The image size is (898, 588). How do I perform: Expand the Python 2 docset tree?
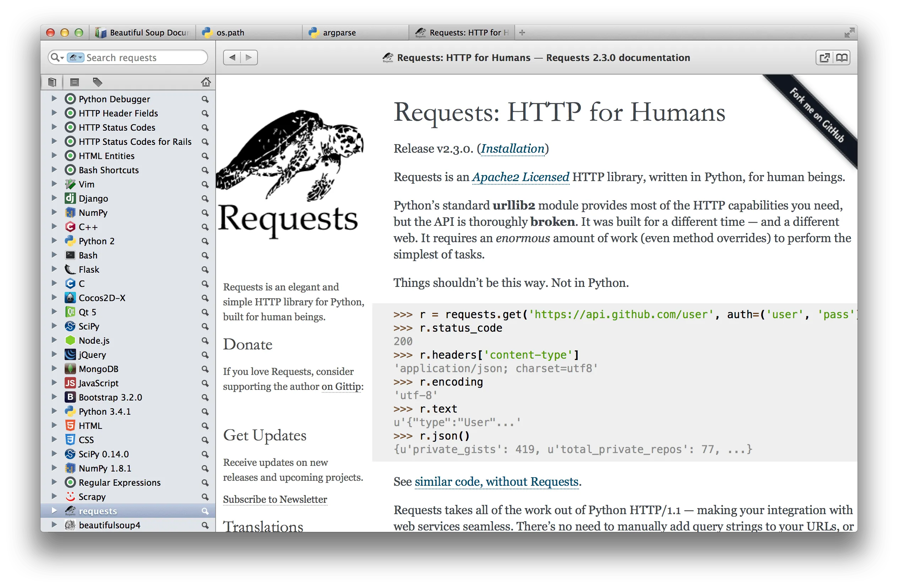pos(54,241)
